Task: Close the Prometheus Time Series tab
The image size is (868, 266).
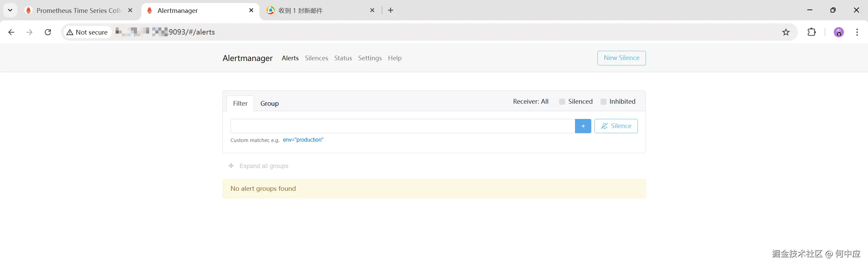Action: click(130, 10)
